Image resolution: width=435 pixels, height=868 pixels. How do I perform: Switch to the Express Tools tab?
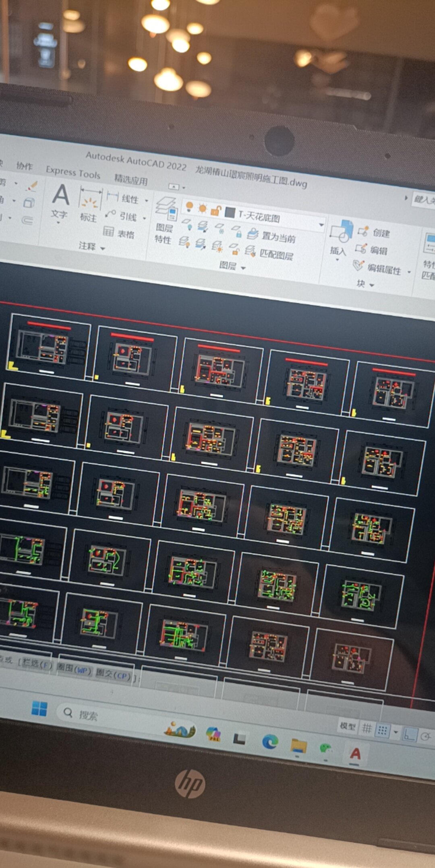(73, 172)
